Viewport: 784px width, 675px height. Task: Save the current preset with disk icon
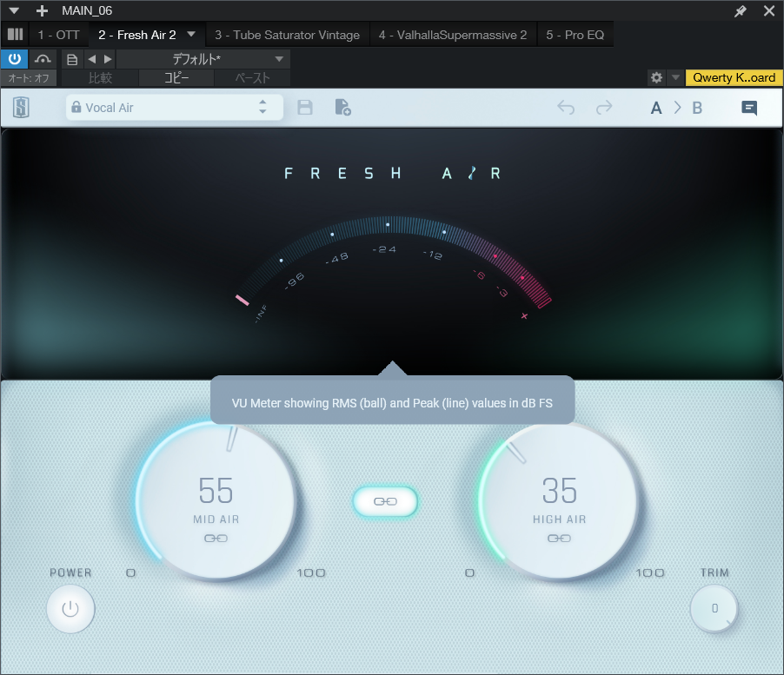(305, 108)
